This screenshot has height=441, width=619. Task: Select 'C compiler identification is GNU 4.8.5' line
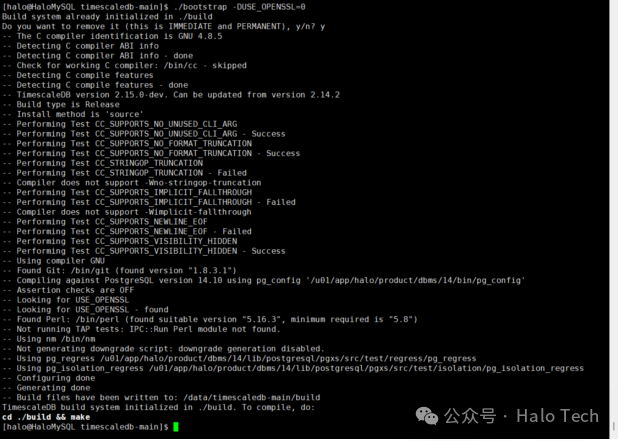pos(113,36)
